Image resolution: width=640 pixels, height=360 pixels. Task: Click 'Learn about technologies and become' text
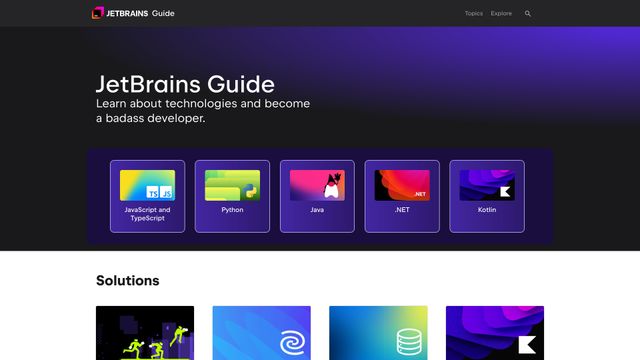203,104
